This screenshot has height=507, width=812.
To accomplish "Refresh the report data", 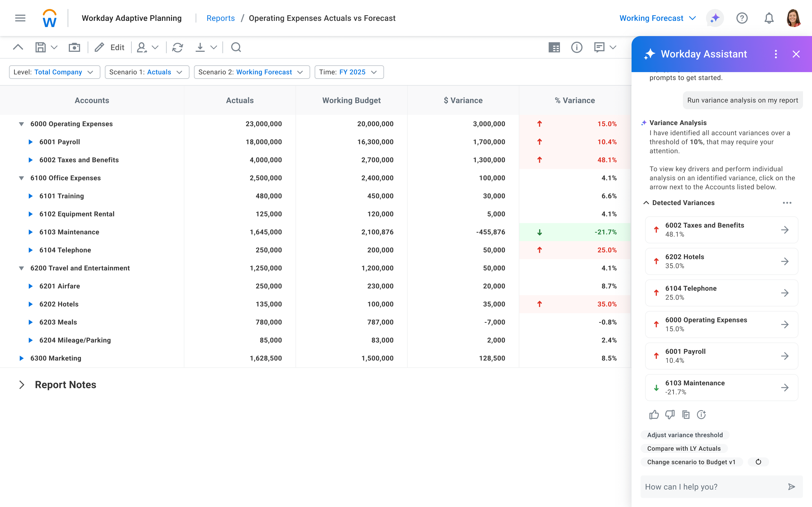I will coord(178,47).
